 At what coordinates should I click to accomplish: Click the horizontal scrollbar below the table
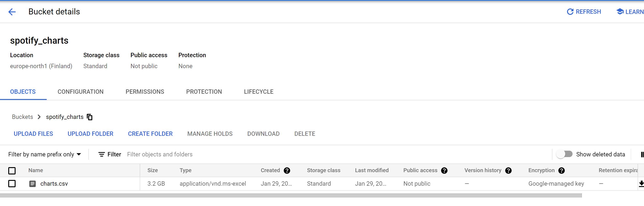pos(291,195)
